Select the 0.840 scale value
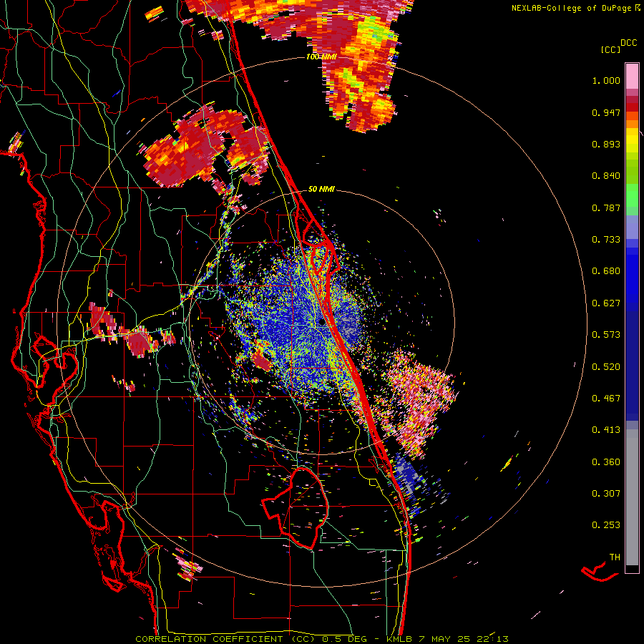 coord(606,176)
